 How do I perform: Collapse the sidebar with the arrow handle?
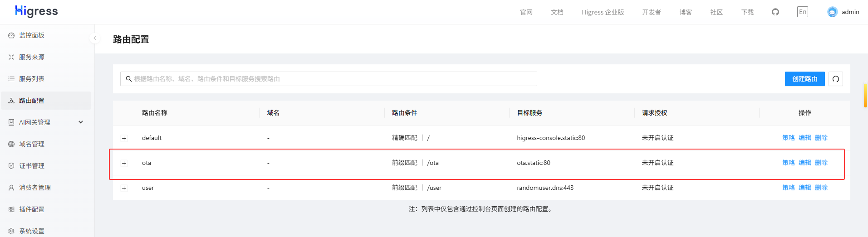[95, 38]
